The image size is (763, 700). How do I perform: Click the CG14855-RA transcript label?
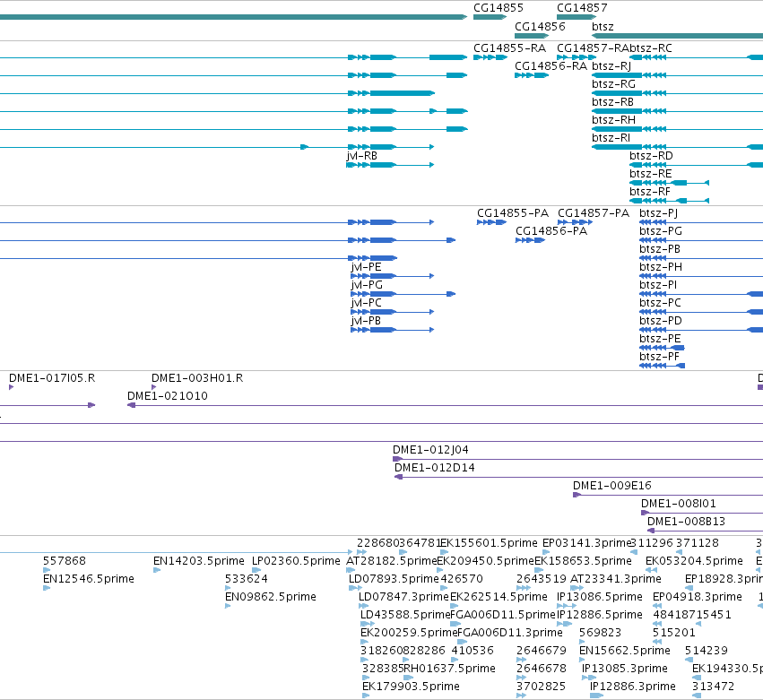click(x=509, y=48)
